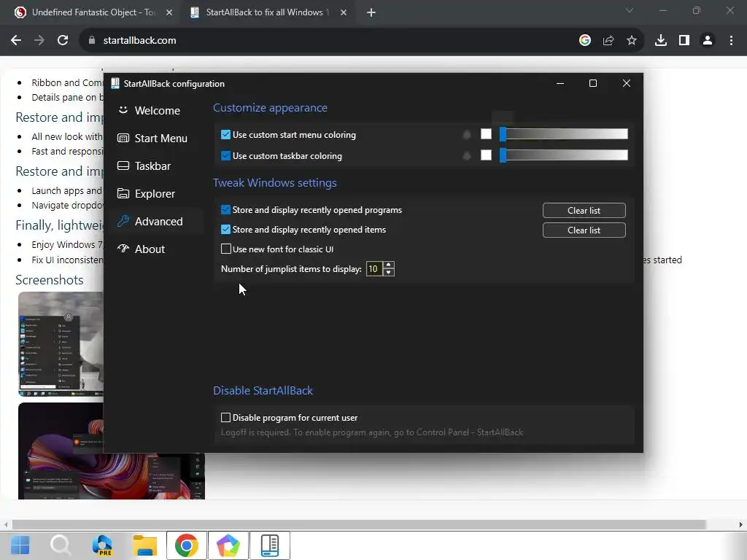747x560 pixels.
Task: Click the Explorer folder sidebar icon
Action: click(123, 193)
